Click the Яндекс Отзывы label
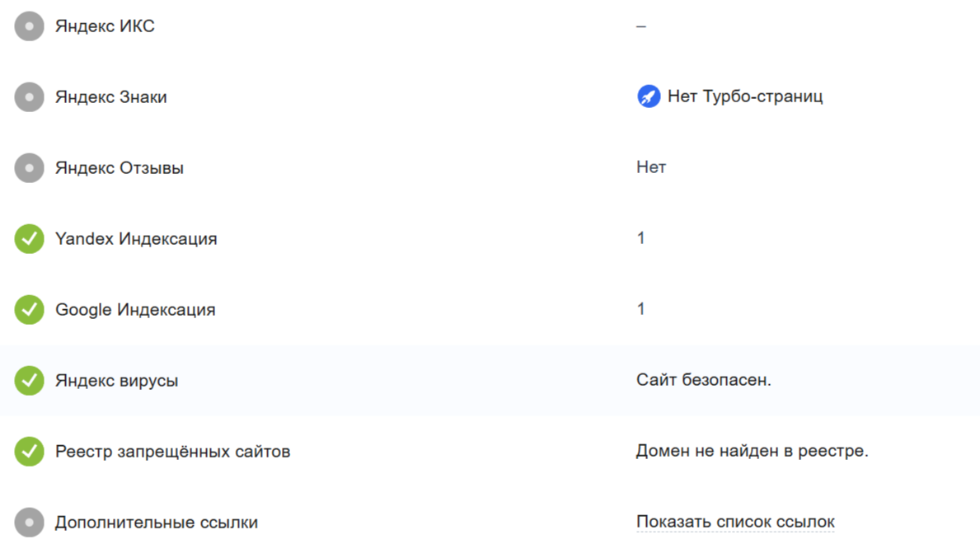Image resolution: width=980 pixels, height=544 pixels. pyautogui.click(x=120, y=168)
